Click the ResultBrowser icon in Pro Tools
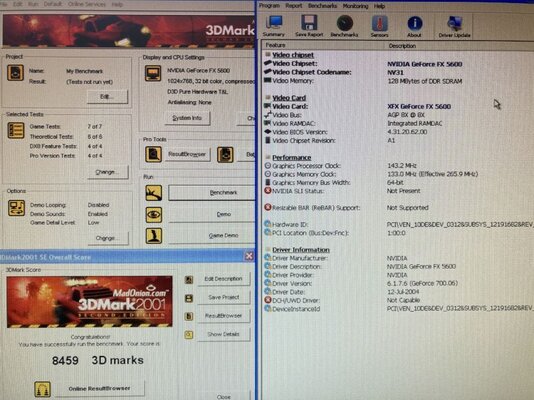534x400 pixels. coord(153,154)
